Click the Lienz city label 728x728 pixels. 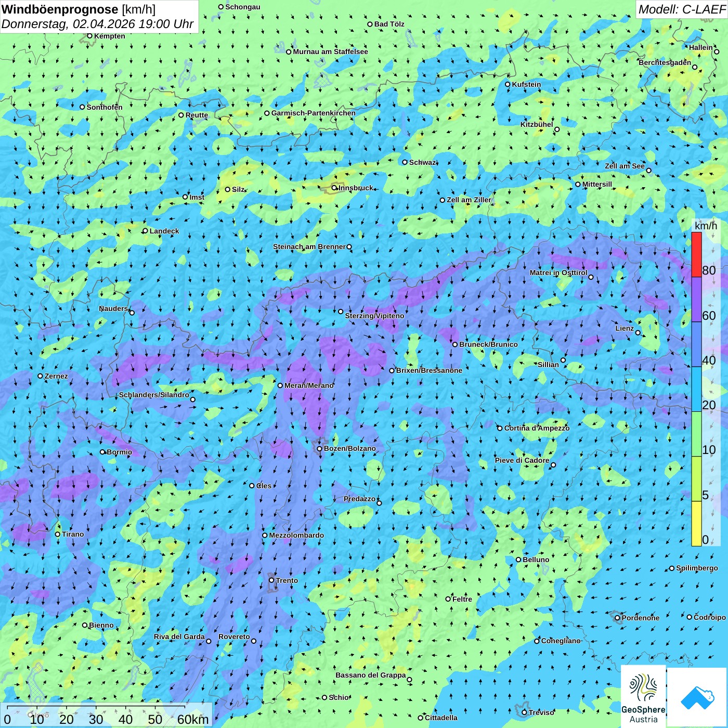click(625, 328)
